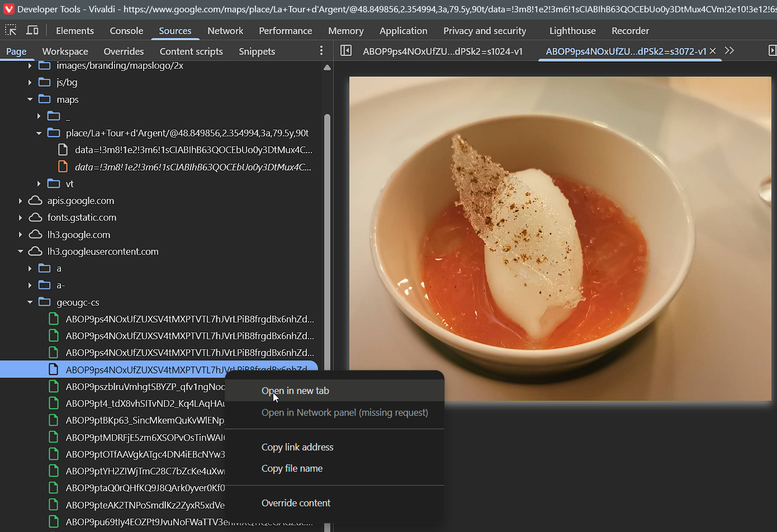Toggle the navigator sidebar panel icon
Viewport: 777px width, 532px height.
point(346,51)
